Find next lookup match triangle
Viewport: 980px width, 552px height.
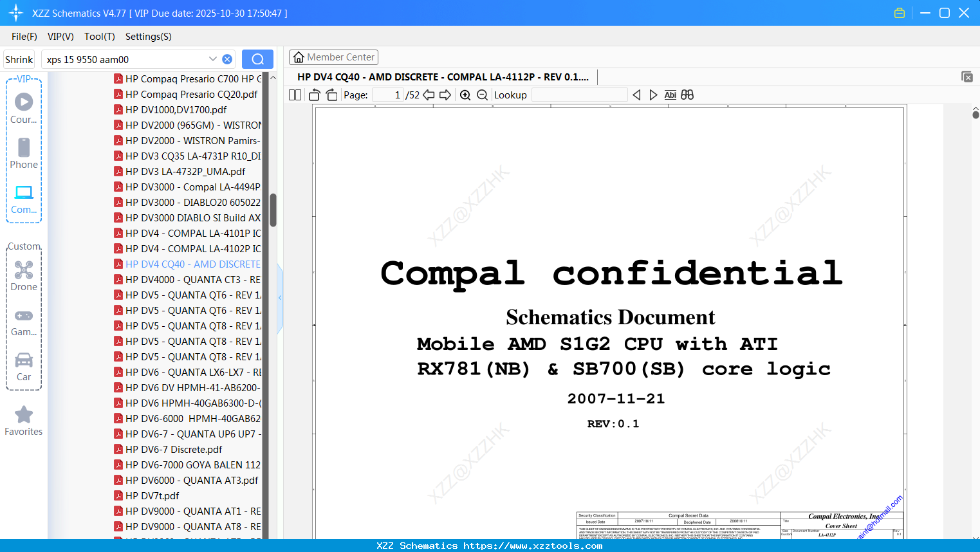pos(653,95)
